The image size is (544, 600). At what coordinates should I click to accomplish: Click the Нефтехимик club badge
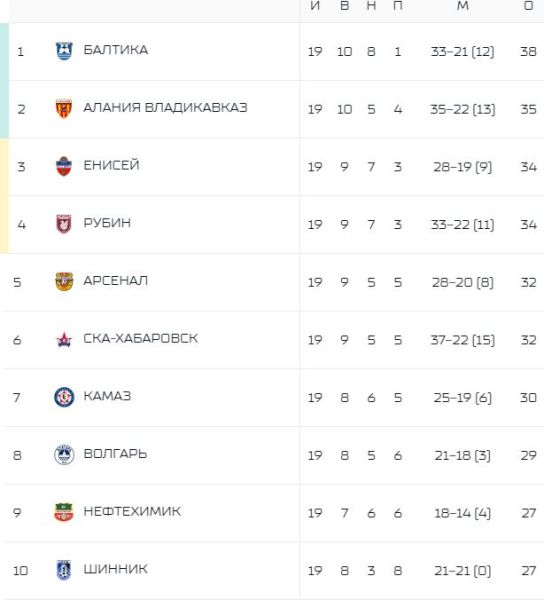coord(64,512)
